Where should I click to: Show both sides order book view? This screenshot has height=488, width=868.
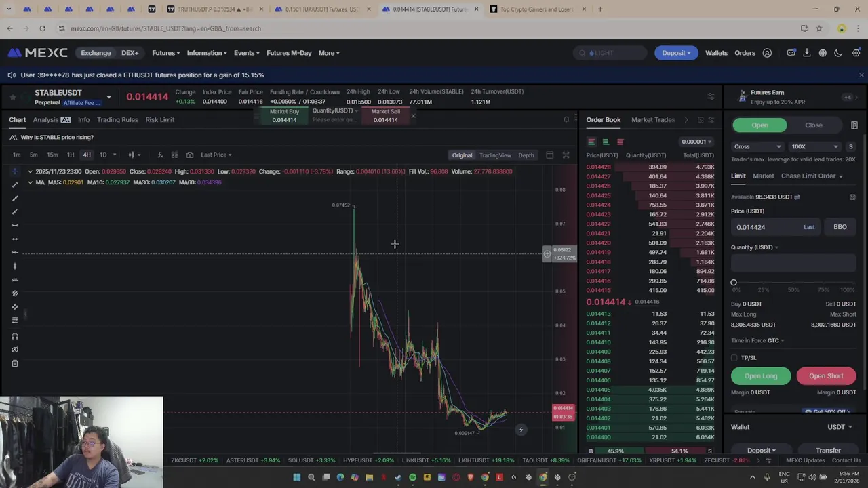pos(591,142)
